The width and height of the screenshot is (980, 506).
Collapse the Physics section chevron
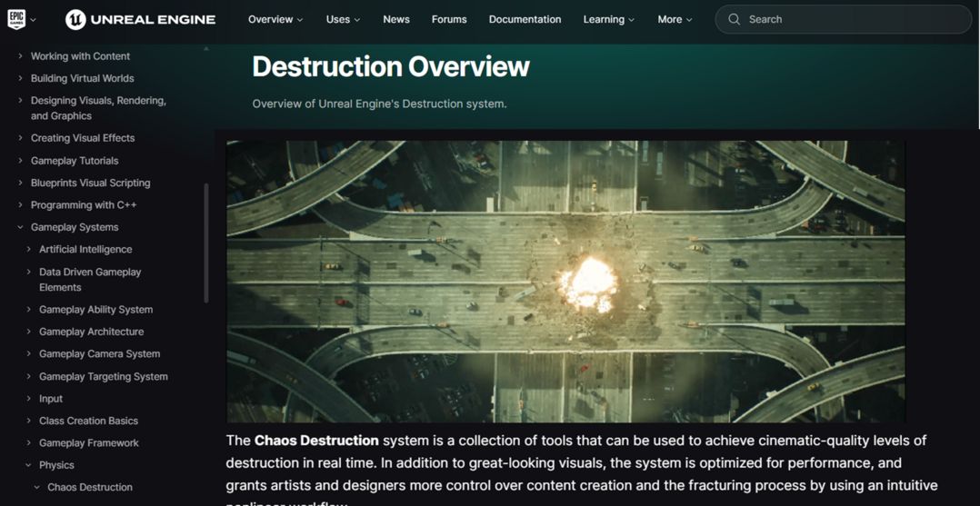point(29,465)
